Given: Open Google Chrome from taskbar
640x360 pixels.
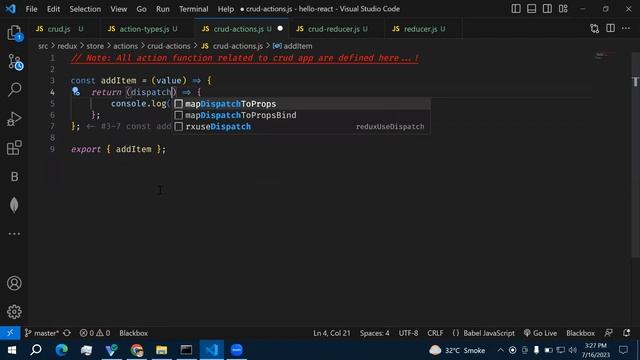Looking at the screenshot, I should tap(137, 350).
